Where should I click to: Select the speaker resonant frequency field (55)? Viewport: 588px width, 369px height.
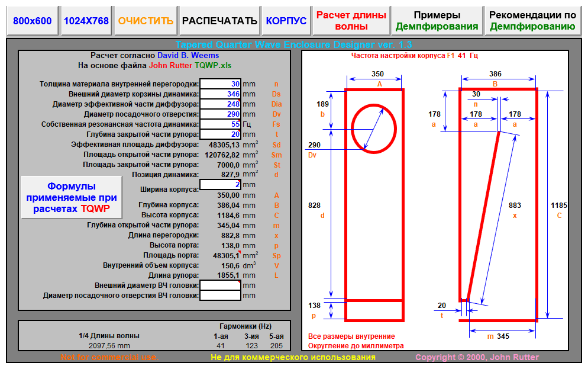coord(220,124)
